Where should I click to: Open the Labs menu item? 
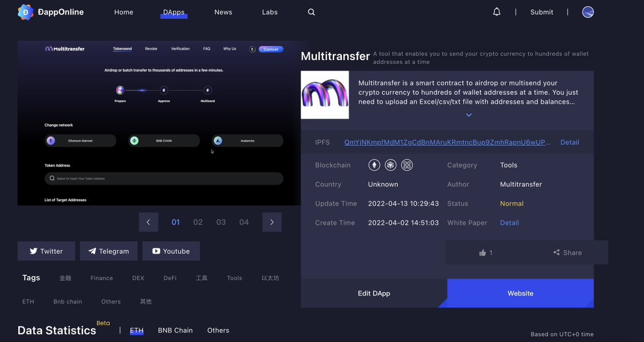pyautogui.click(x=270, y=12)
